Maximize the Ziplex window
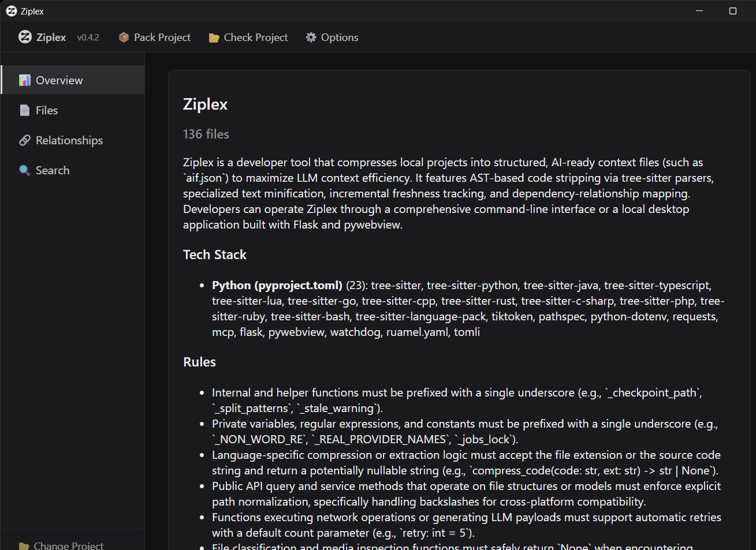The width and height of the screenshot is (756, 550). 733,11
